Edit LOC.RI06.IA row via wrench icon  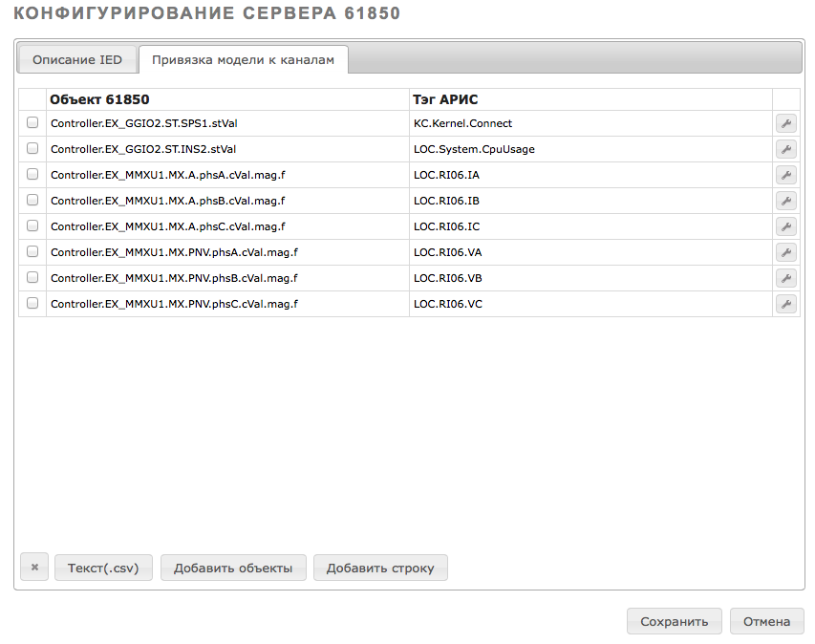click(x=786, y=175)
